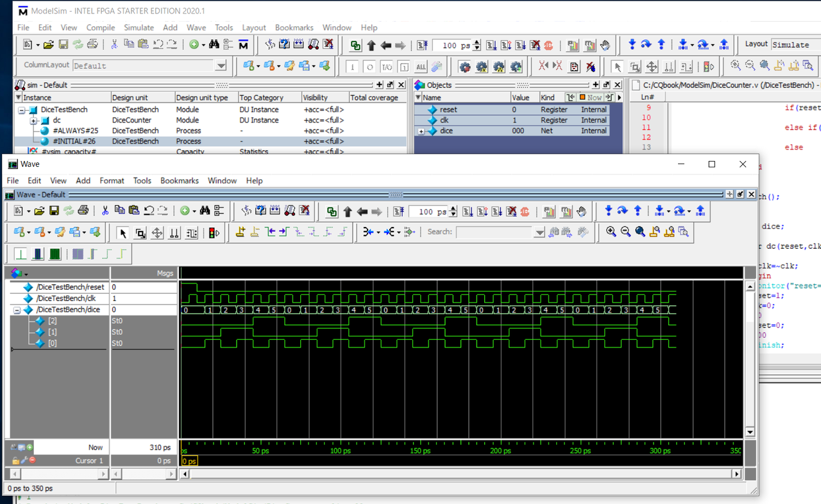Click Zoom Out in Wave toolbar
The width and height of the screenshot is (821, 504).
(x=625, y=232)
